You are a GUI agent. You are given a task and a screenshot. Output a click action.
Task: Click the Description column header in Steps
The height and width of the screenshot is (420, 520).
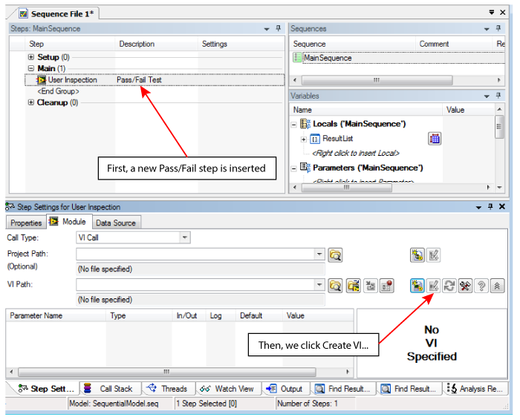(x=157, y=44)
